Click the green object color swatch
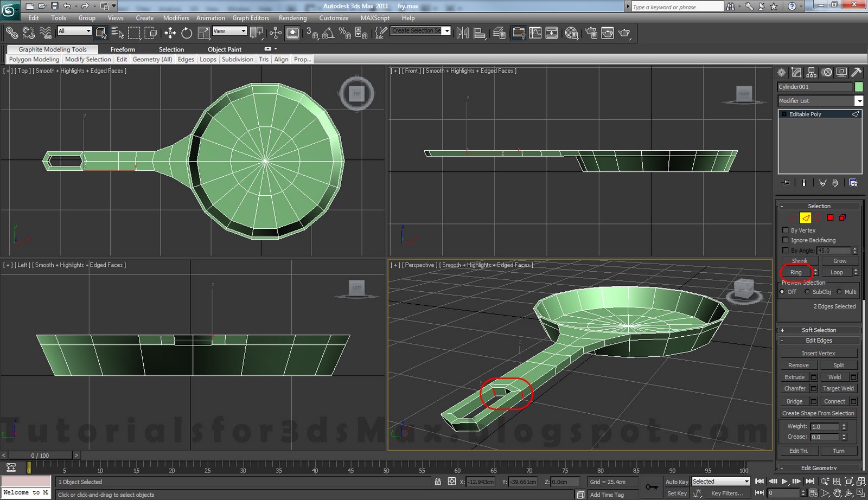 click(x=859, y=87)
